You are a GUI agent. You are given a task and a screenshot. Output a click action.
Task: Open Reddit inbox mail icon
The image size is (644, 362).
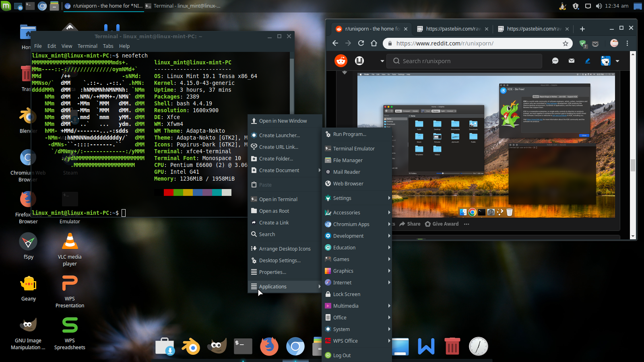(x=572, y=61)
